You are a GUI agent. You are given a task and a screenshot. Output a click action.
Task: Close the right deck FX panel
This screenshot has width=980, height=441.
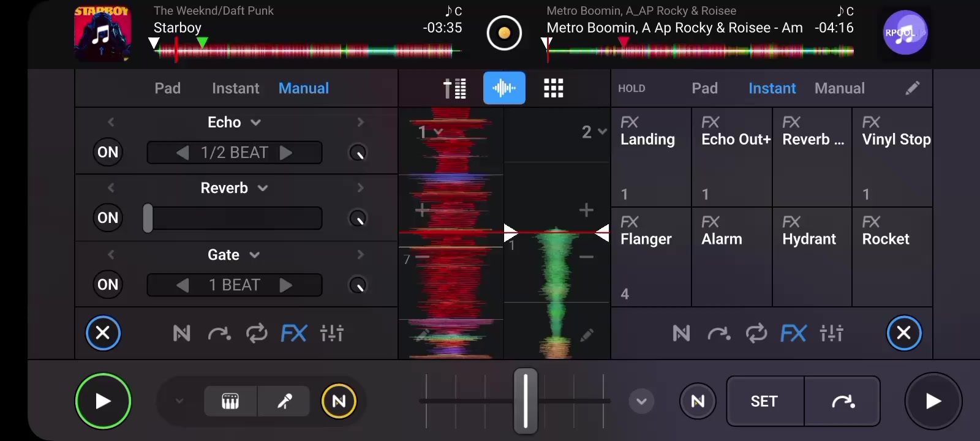[904, 333]
